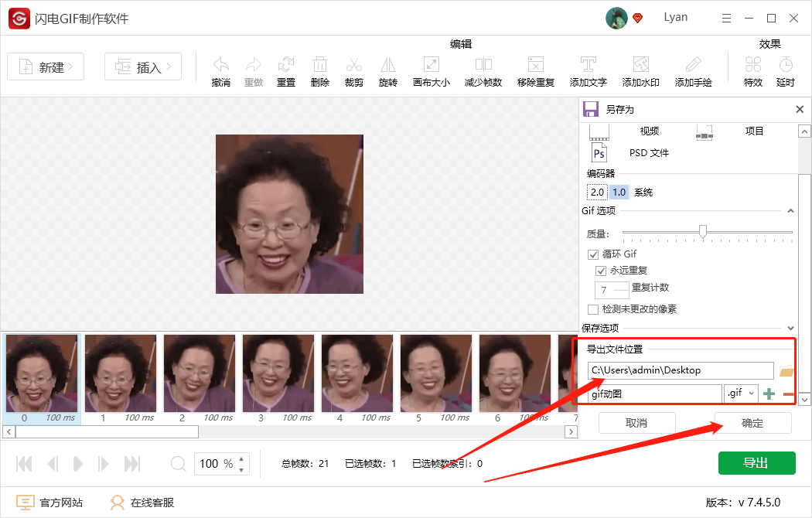The height and width of the screenshot is (518, 812).
Task: Expand the 保存选项 section
Action: click(x=790, y=327)
